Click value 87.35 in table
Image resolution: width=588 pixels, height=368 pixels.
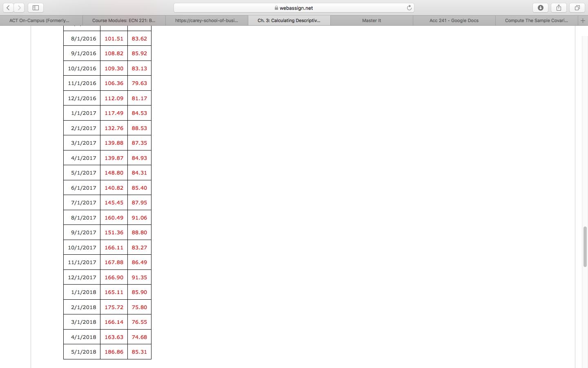139,143
